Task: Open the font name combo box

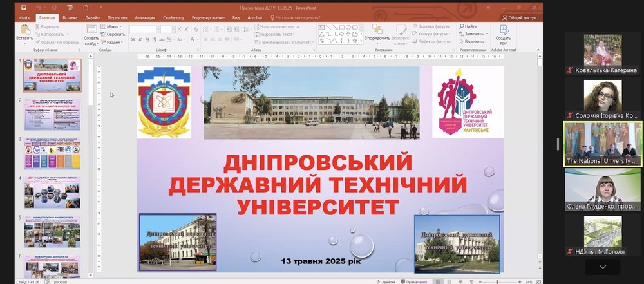Action: click(144, 29)
